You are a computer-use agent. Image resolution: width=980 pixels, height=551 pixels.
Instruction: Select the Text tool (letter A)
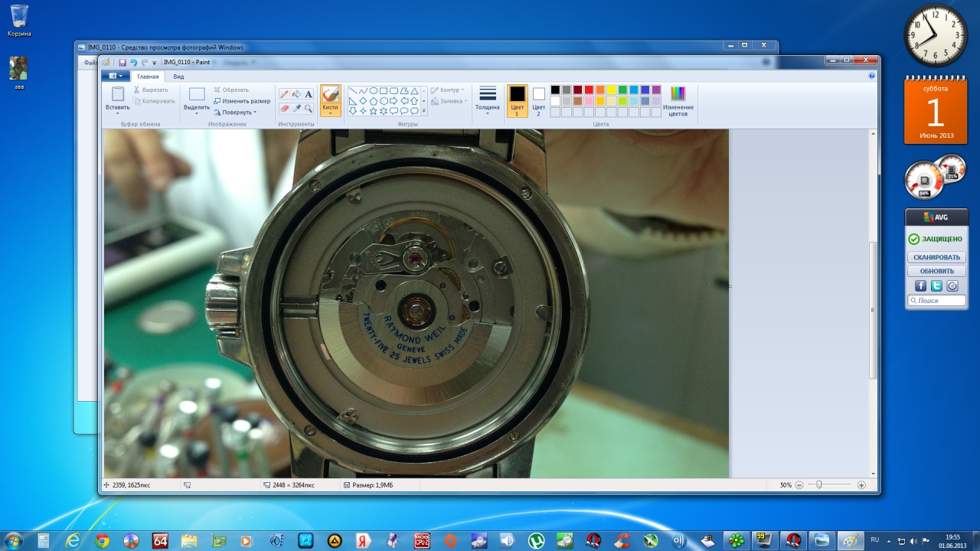coord(309,94)
